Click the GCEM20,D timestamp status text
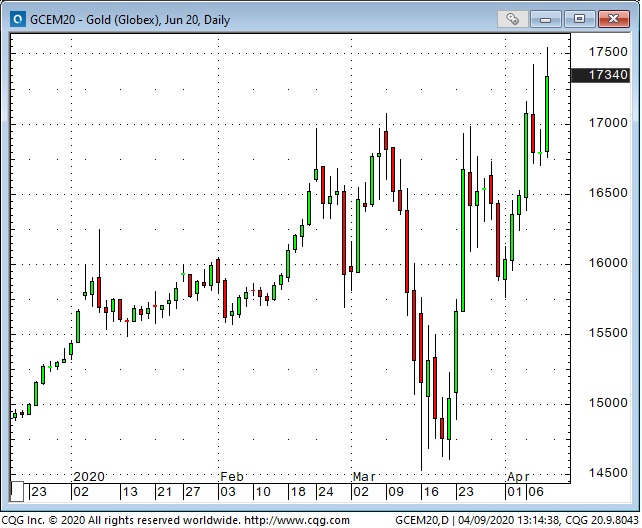 click(x=517, y=521)
